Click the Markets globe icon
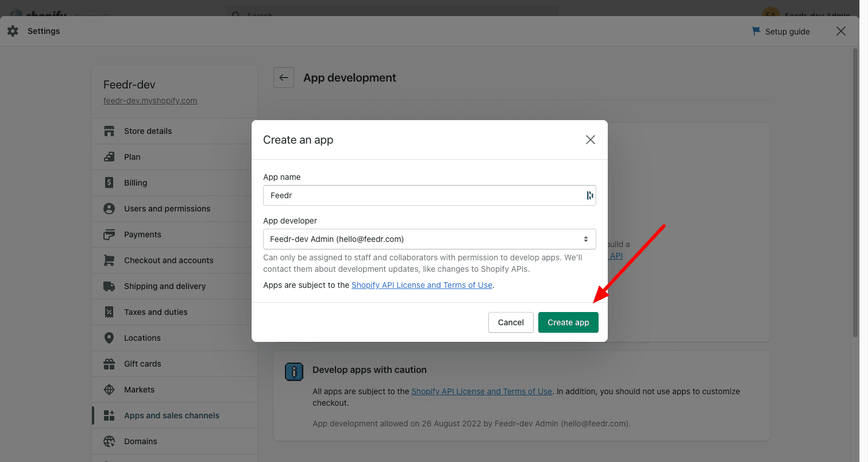 click(109, 390)
